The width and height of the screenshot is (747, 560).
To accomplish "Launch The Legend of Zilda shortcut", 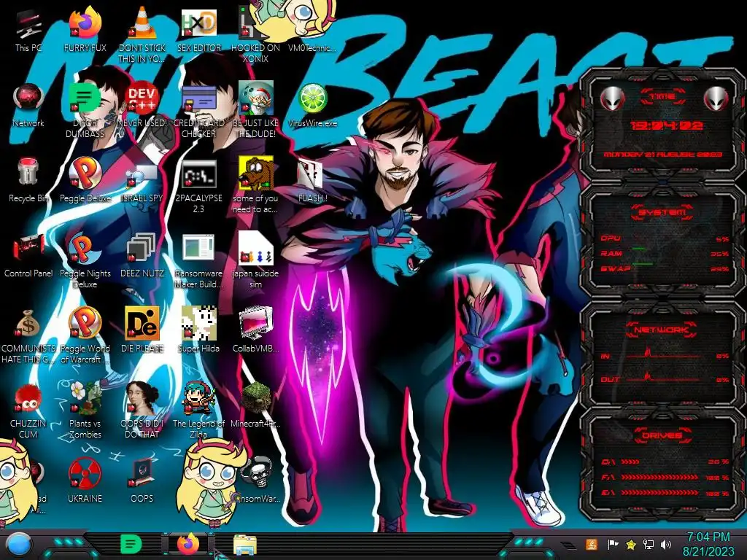I will pyautogui.click(x=198, y=398).
